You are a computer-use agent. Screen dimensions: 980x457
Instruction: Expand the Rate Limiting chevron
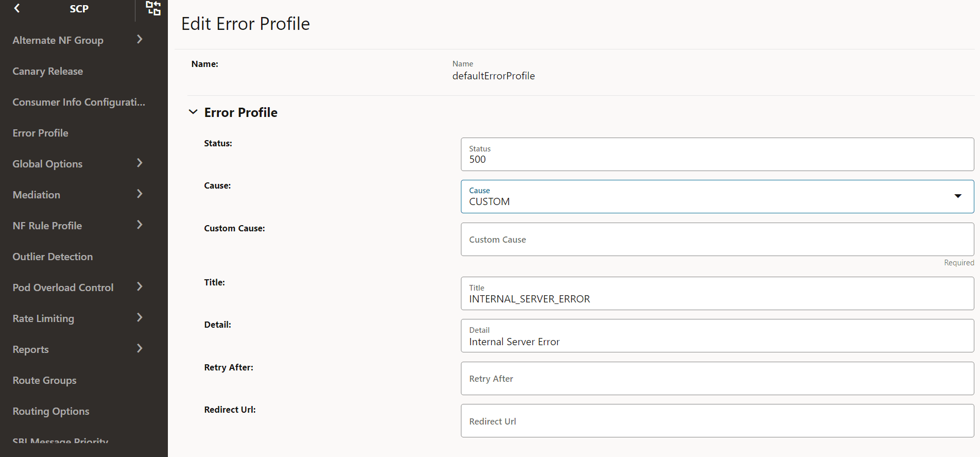click(140, 318)
